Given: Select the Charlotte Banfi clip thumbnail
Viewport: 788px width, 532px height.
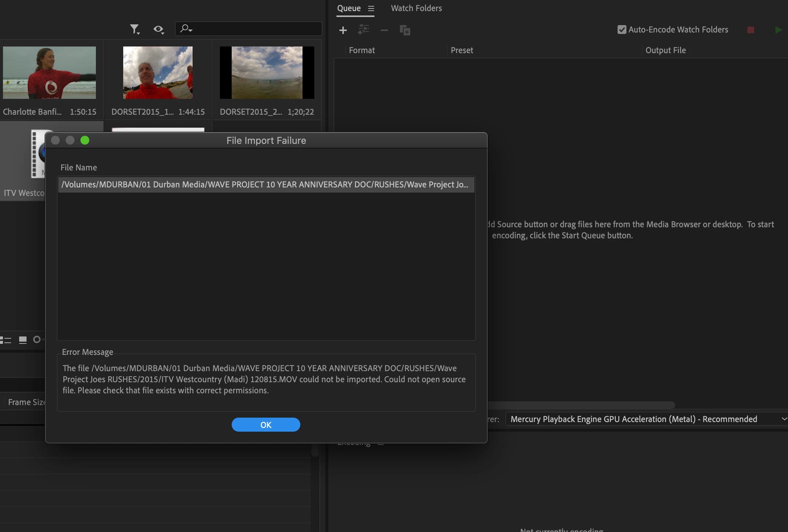Looking at the screenshot, I should pos(49,73).
